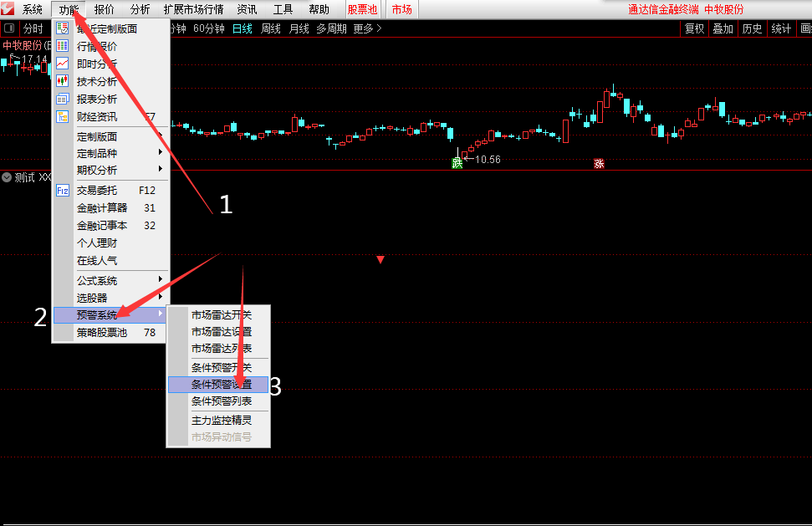This screenshot has height=526, width=812.
Task: Click the 即时分析 line chart icon
Action: click(62, 64)
